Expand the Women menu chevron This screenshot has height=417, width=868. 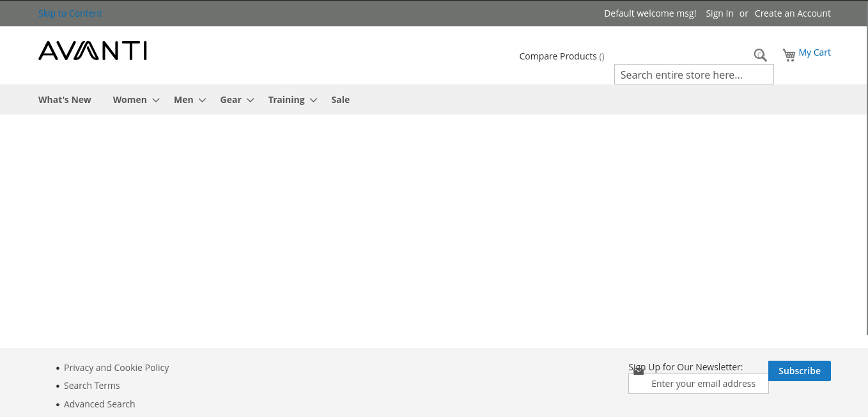(x=156, y=100)
